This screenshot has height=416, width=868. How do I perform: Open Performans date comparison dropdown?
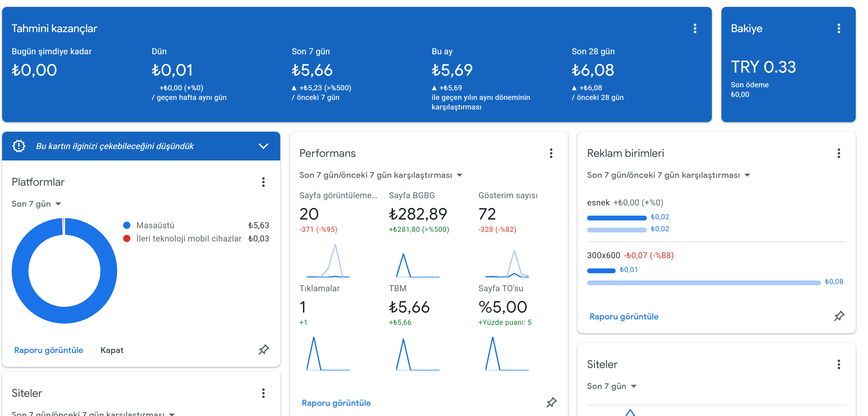tap(381, 175)
